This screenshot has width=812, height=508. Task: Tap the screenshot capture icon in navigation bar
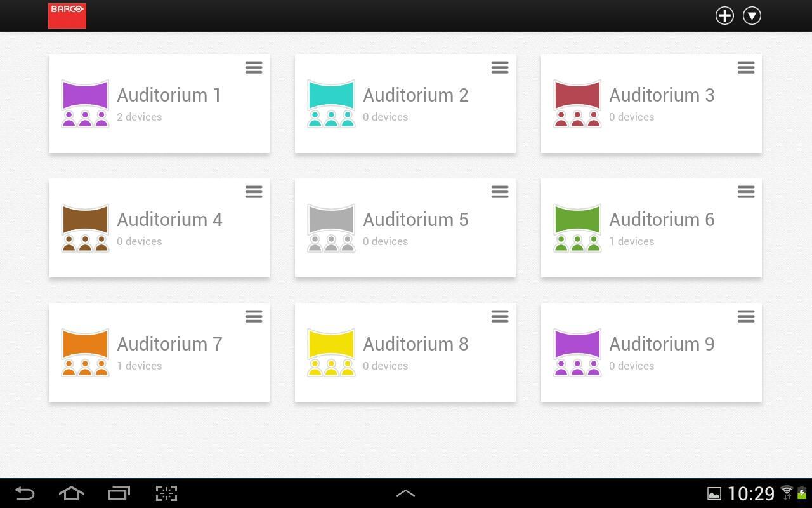(166, 493)
